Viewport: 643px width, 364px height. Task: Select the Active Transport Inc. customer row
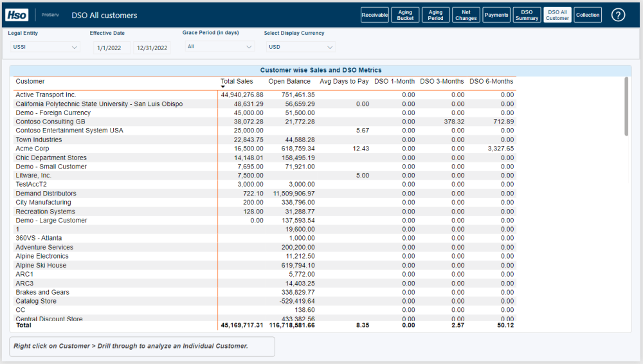pos(46,95)
